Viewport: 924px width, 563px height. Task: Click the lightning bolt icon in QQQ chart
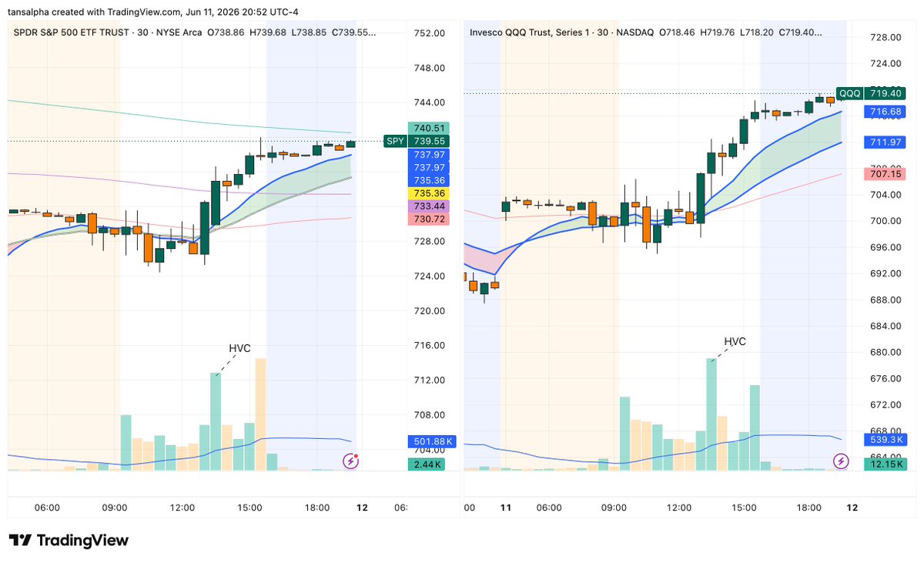[842, 461]
